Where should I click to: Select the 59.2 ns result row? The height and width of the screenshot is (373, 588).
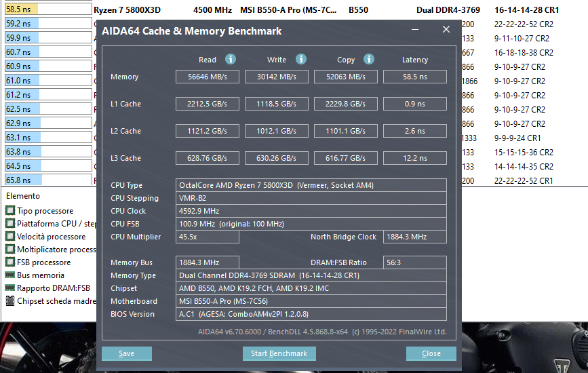pyautogui.click(x=48, y=23)
